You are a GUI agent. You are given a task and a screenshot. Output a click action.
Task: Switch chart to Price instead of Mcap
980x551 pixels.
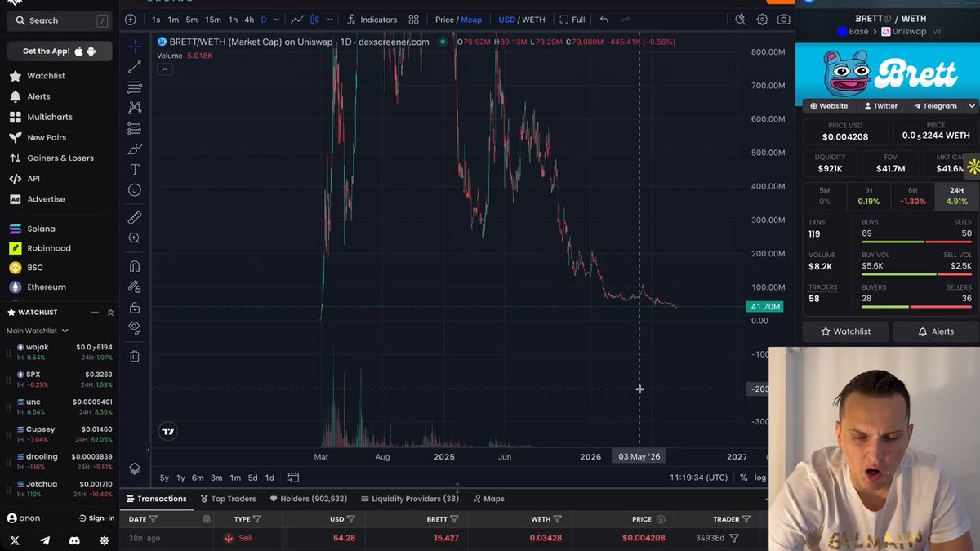[444, 20]
